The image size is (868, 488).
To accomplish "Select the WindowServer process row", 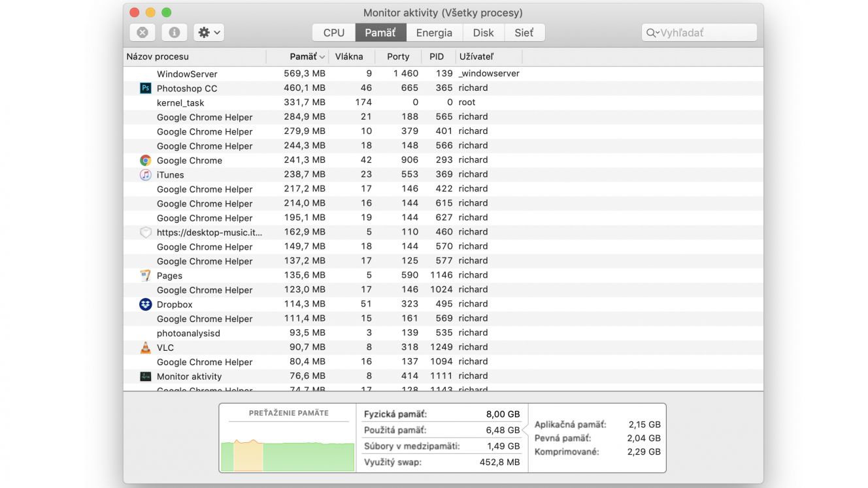I will click(443, 74).
